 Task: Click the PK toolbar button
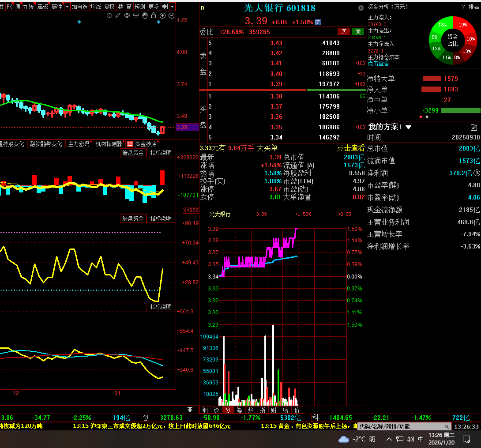click(10, 7)
